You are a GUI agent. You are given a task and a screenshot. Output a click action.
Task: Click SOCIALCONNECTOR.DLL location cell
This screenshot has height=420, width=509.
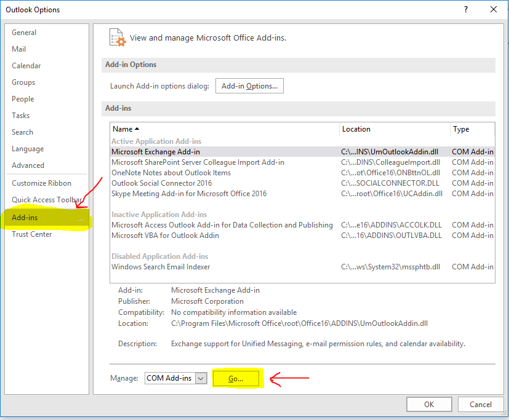pos(390,183)
